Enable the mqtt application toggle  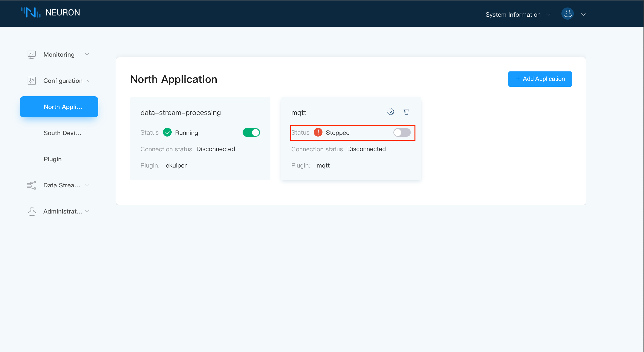[402, 132]
